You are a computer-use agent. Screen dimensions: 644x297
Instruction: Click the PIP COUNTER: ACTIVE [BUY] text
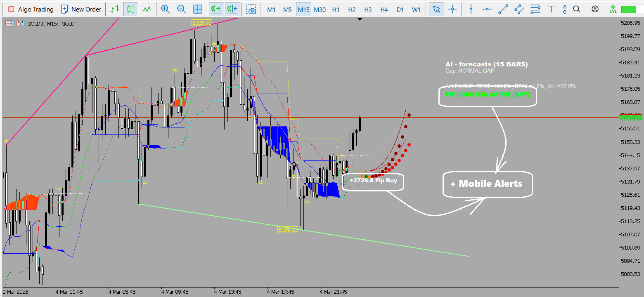click(488, 94)
